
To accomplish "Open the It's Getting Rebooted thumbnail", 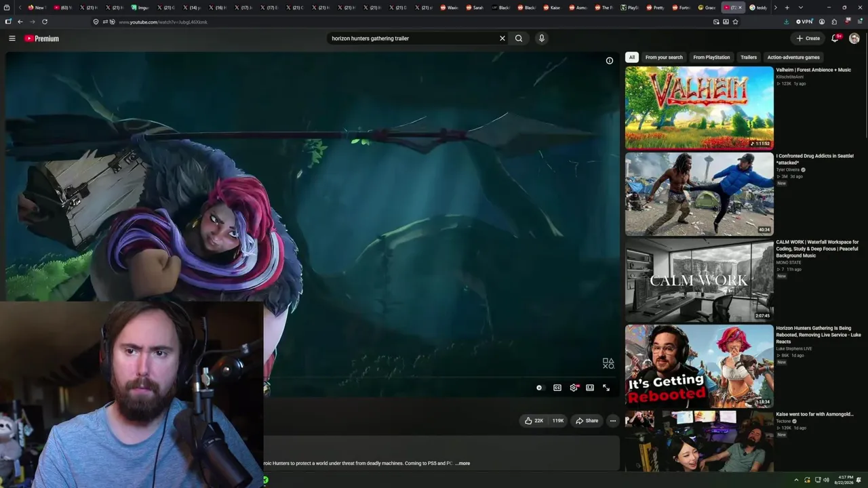I will [699, 366].
